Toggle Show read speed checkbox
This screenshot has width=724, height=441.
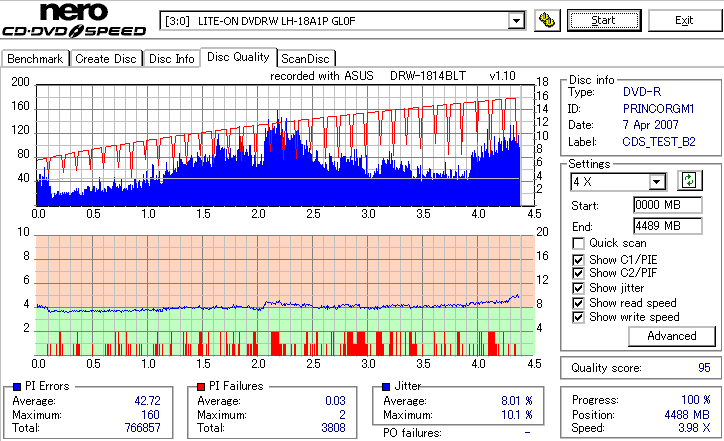pyautogui.click(x=578, y=303)
